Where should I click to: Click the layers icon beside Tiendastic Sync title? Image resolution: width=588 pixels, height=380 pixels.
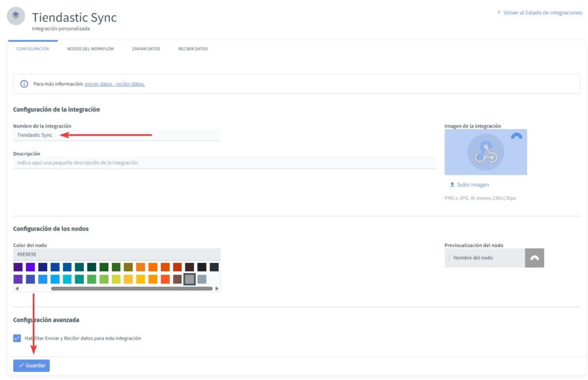[16, 16]
